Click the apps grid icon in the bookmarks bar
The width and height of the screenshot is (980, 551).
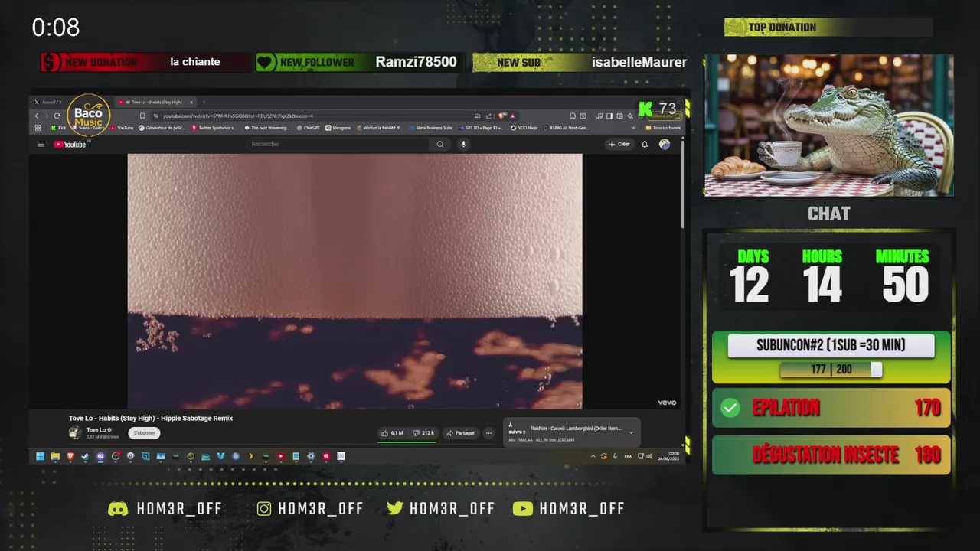(38, 128)
